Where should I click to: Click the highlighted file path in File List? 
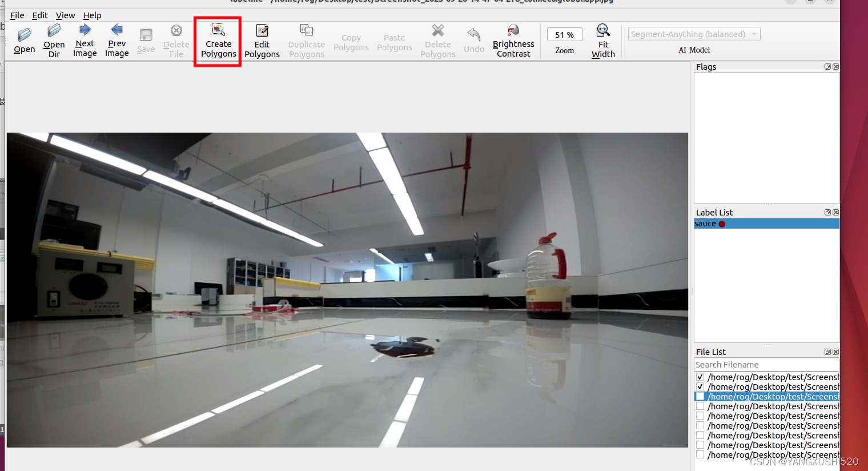[773, 397]
